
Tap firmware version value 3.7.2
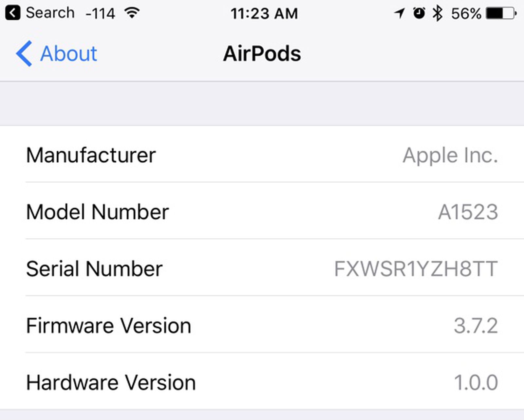click(476, 325)
